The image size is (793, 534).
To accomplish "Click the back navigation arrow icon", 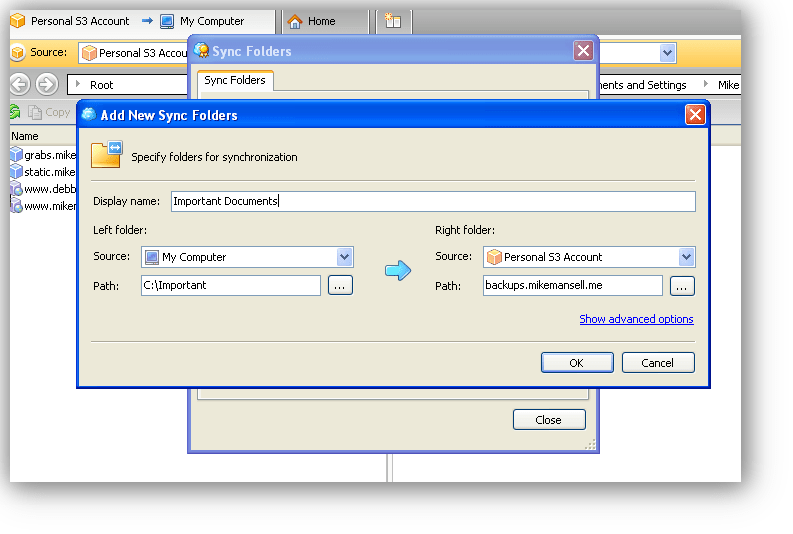I will [20, 84].
